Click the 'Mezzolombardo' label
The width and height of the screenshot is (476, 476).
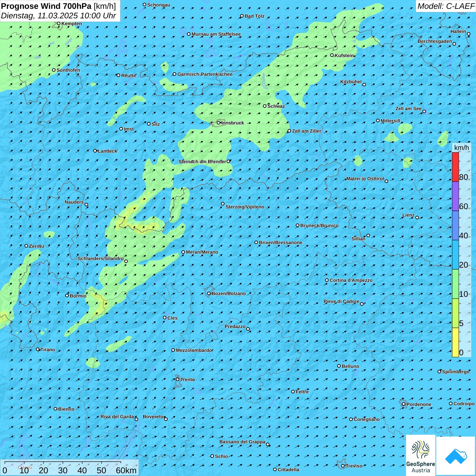coord(194,350)
